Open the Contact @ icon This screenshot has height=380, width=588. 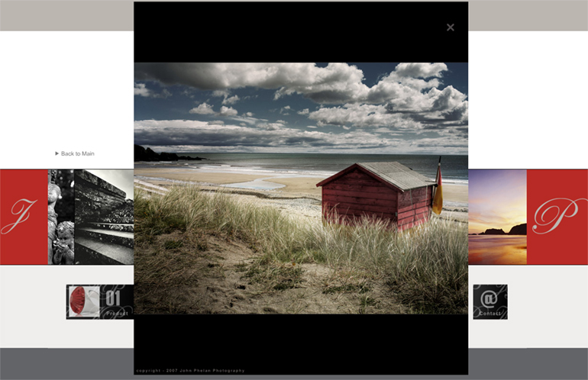point(489,298)
